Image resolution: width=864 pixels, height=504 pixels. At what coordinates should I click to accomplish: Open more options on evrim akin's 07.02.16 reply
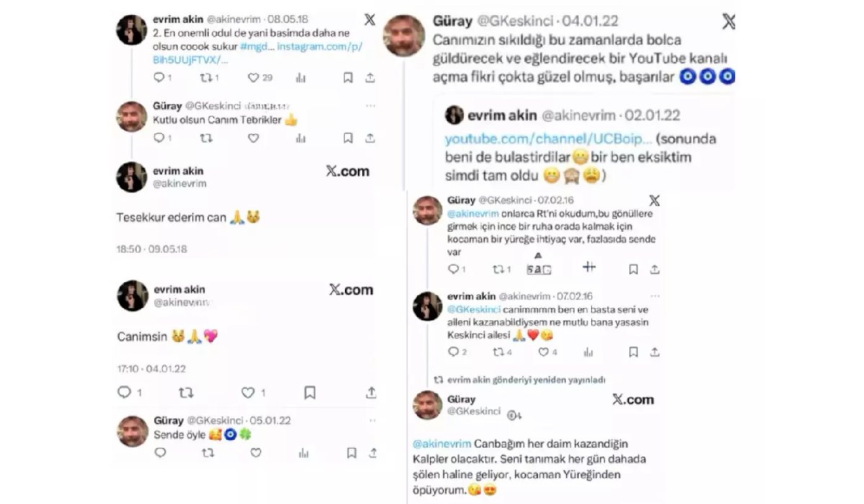pos(654,296)
